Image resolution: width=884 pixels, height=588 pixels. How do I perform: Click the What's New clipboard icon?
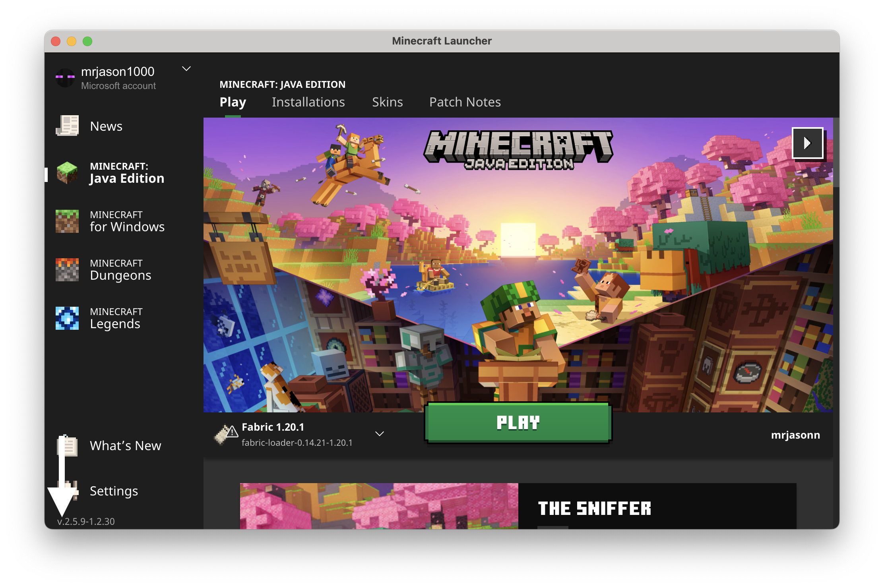point(68,445)
